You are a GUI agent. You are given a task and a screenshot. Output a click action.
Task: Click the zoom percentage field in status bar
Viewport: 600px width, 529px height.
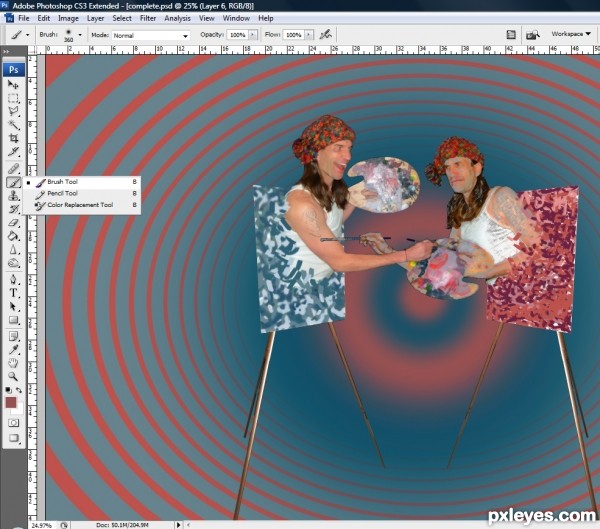[x=41, y=525]
